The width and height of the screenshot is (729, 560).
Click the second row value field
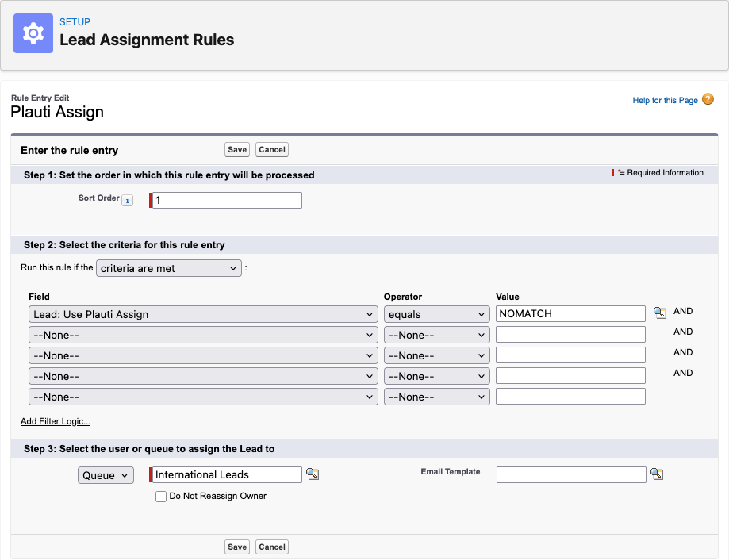[x=570, y=334]
